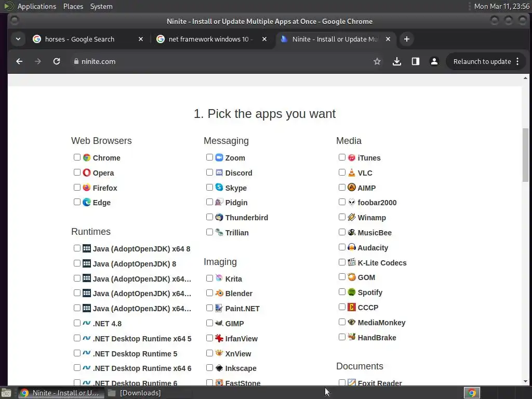Select the Ninite browser tab
Viewport: 532px width, 399px height.
(335, 39)
